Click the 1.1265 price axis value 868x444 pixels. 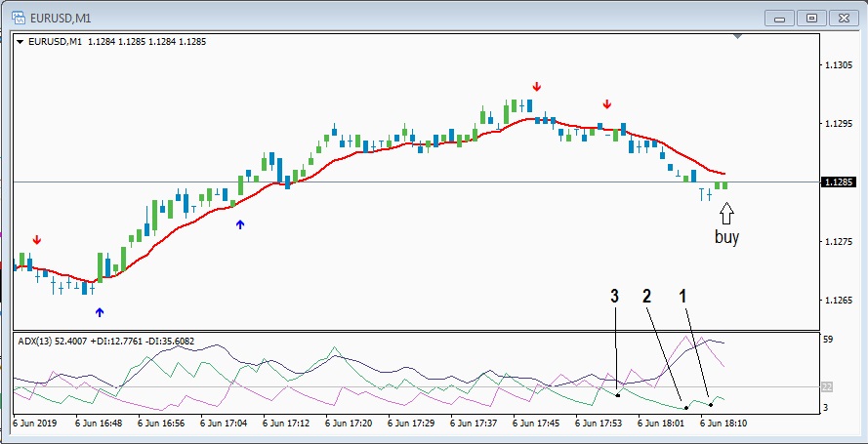click(x=839, y=301)
